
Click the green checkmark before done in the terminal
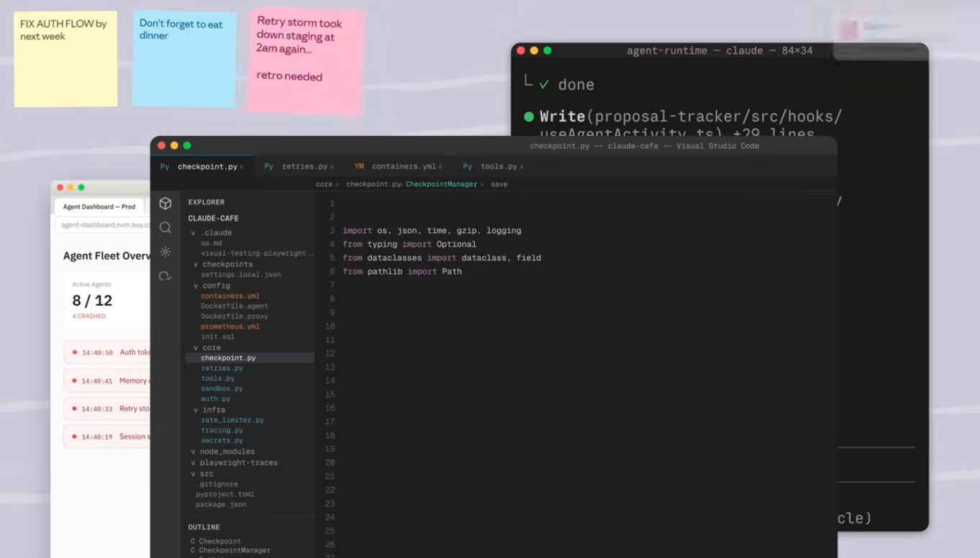(x=545, y=85)
